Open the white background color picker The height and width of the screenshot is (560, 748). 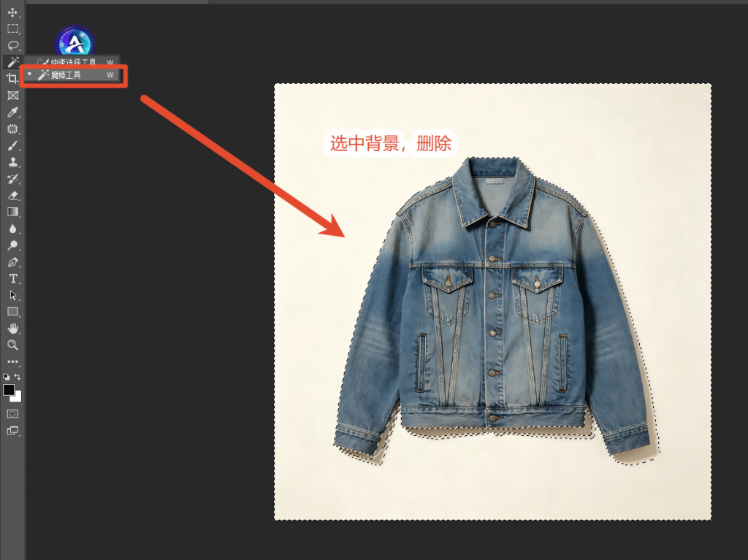click(18, 398)
